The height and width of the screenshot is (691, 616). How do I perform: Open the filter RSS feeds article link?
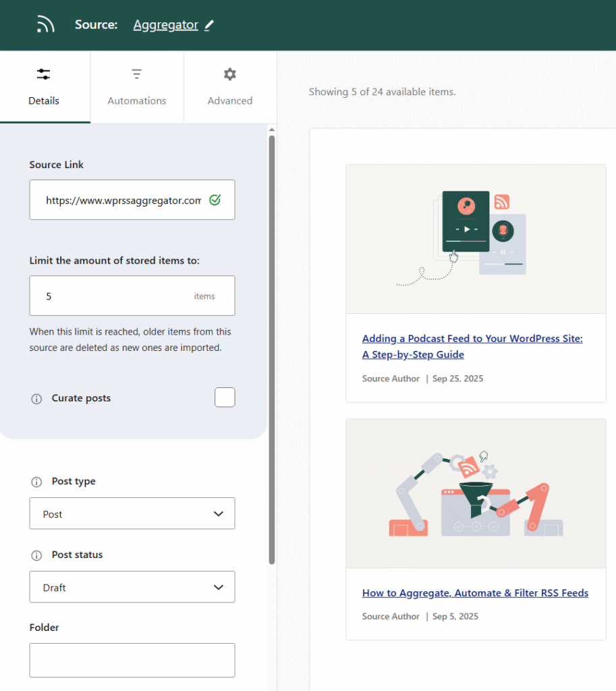475,592
